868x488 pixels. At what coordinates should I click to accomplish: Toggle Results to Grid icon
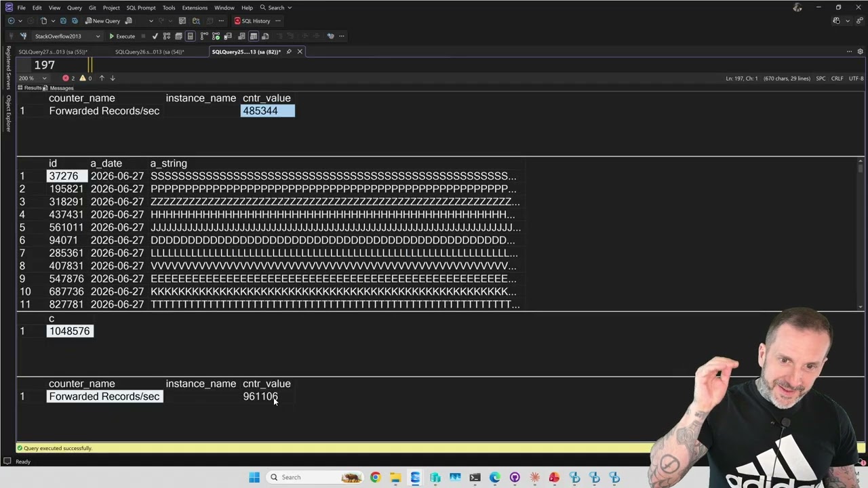pos(254,36)
